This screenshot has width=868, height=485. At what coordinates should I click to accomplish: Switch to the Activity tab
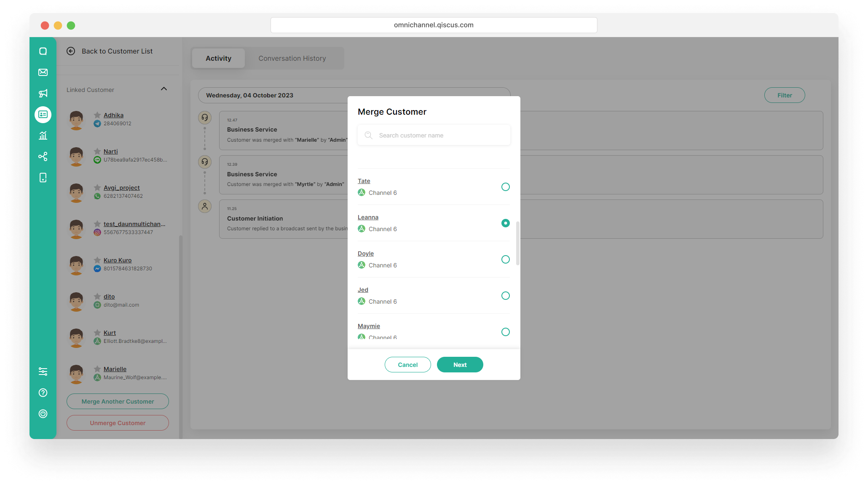pyautogui.click(x=218, y=58)
